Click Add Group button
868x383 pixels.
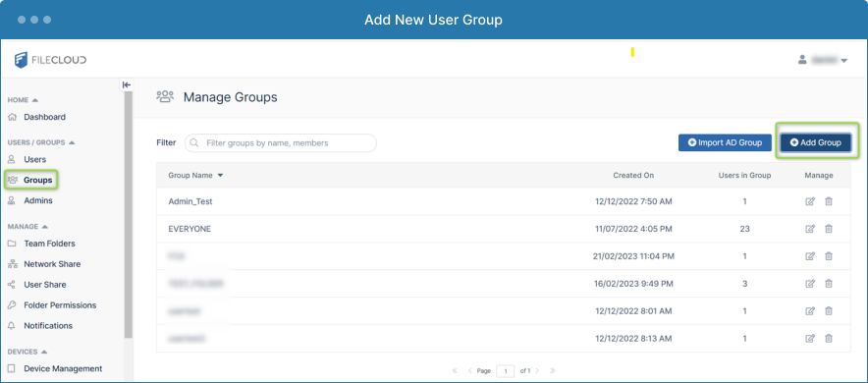[x=815, y=142]
